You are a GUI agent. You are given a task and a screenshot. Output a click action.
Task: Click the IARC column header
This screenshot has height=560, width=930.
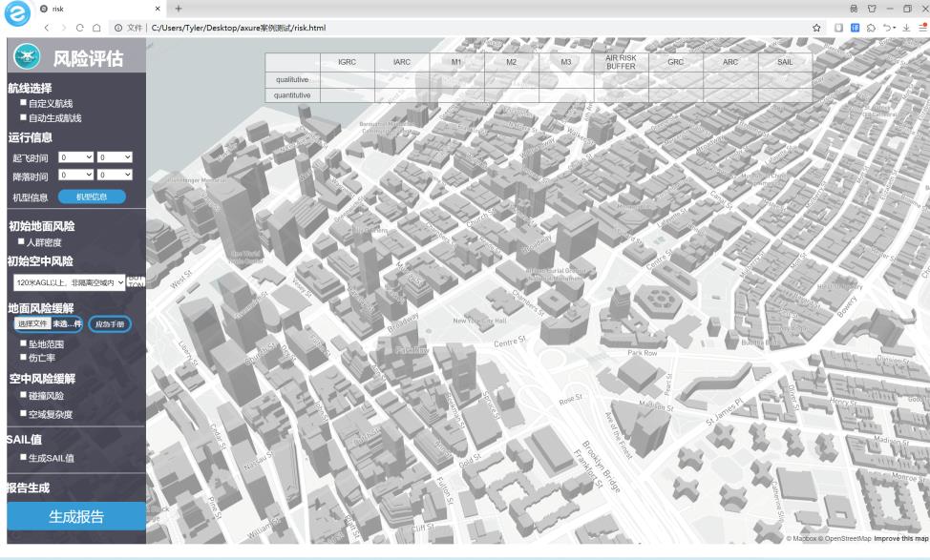point(402,62)
